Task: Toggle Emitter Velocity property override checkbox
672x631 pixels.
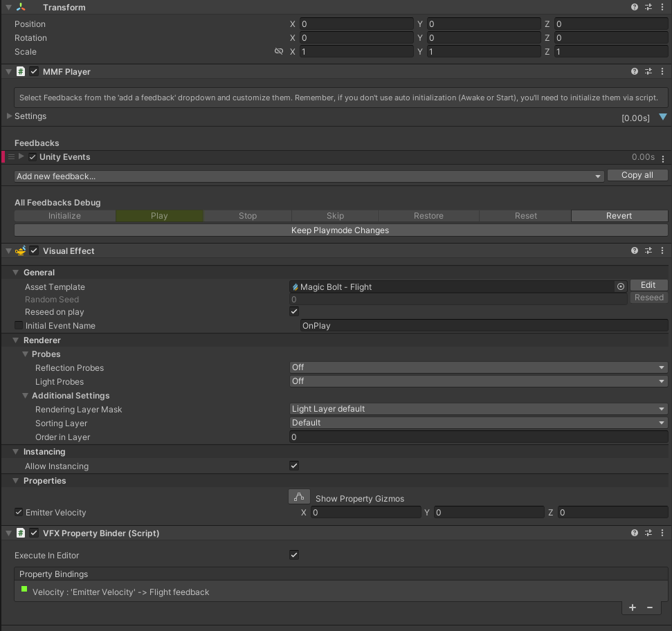Action: (x=19, y=512)
